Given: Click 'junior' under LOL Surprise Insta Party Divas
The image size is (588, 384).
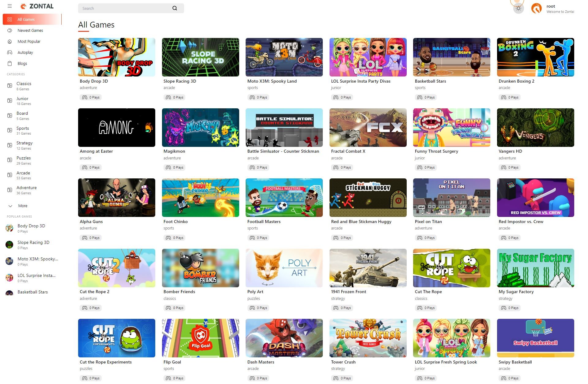Looking at the screenshot, I should tap(336, 88).
